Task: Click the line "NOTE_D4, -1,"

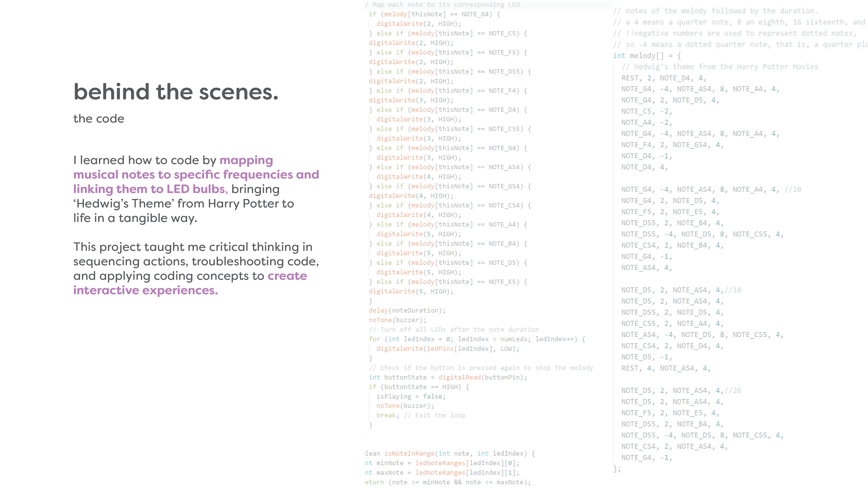Action: (x=647, y=156)
